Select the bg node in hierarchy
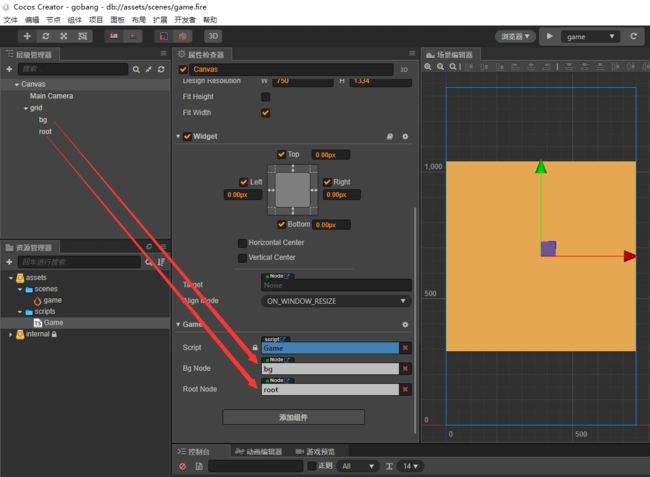 (x=43, y=120)
